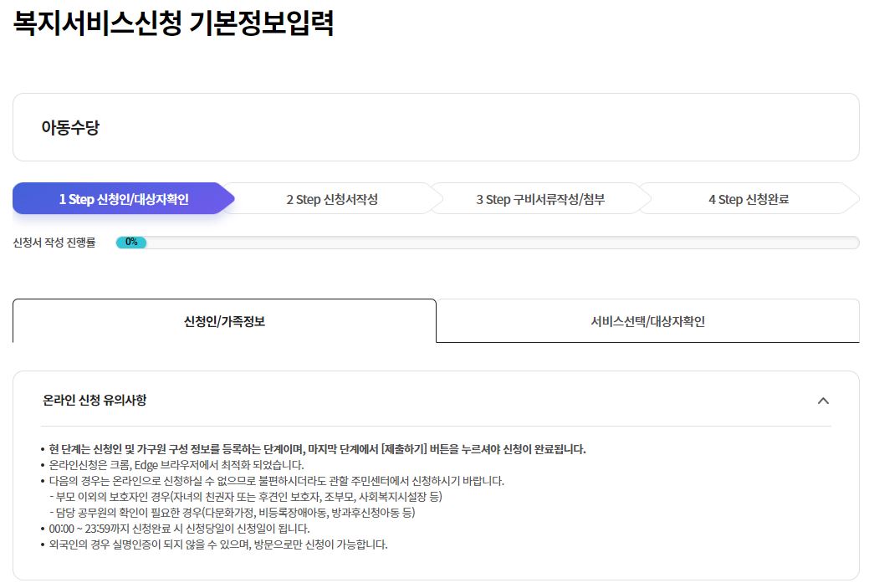
Task: Click the upward arrow to hide notice details
Action: coord(825,401)
